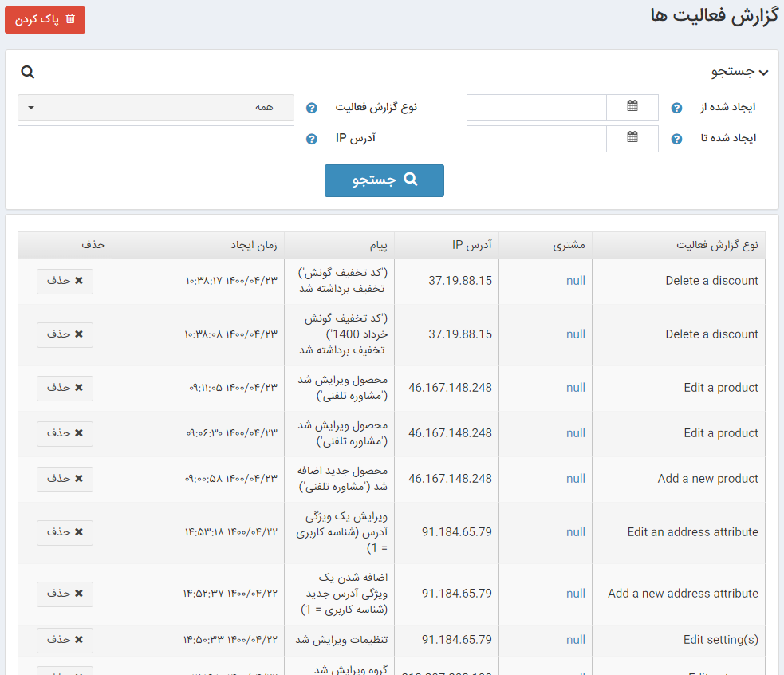Delete the first 'Delete a discount' log entry

click(65, 281)
